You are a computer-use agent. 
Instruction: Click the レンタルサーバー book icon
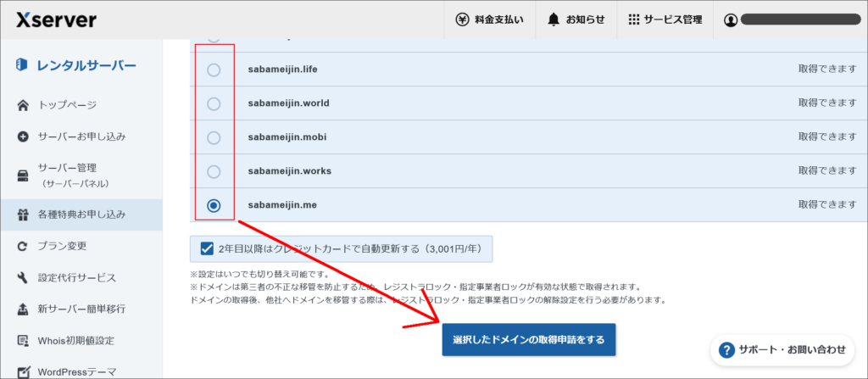[22, 65]
